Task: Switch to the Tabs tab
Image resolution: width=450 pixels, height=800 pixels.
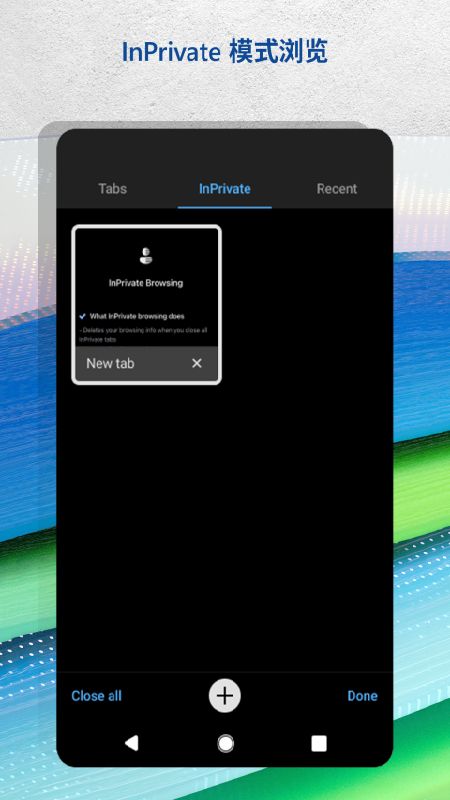Action: (x=112, y=189)
